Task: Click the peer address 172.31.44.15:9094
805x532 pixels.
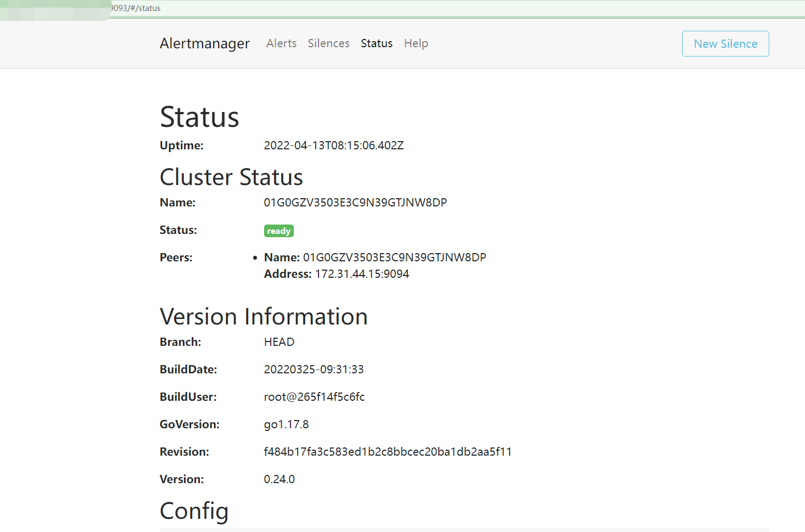Action: click(362, 273)
